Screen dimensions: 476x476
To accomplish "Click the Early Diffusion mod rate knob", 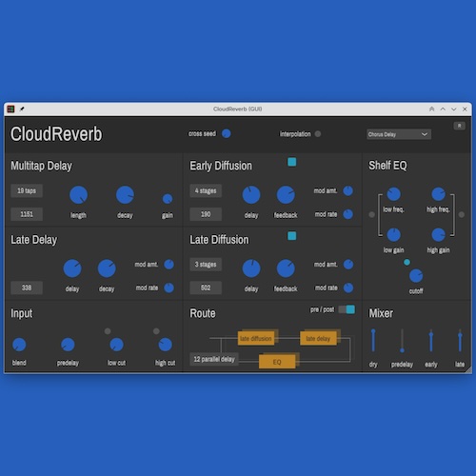I will click(x=348, y=214).
